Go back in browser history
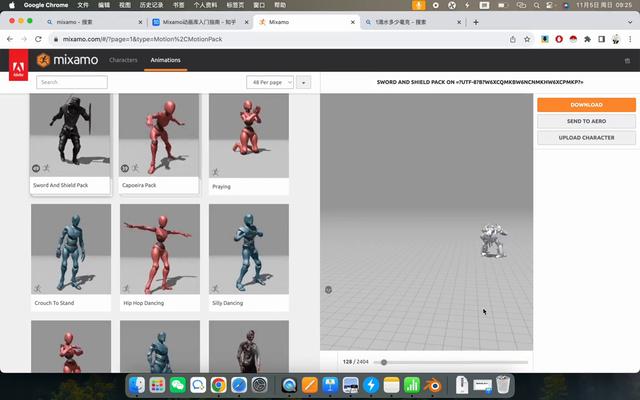Screen dimensions: 640x400 (x=10, y=39)
